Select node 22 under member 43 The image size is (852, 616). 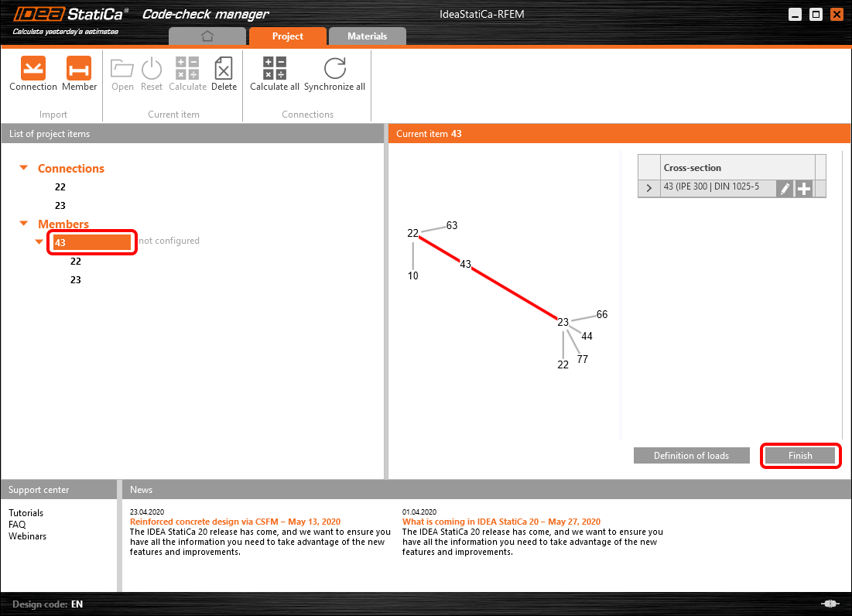[x=76, y=262]
